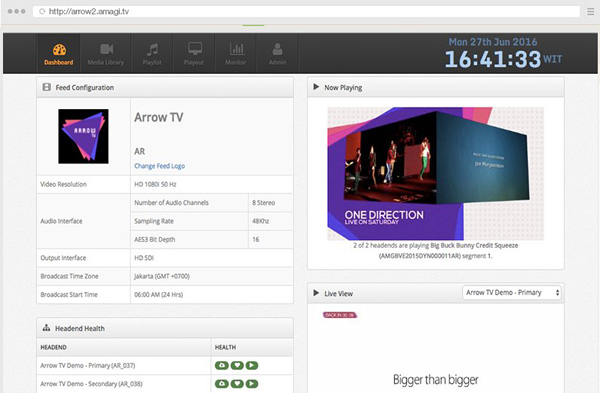Click the AES3 Bit Depth label
600x393 pixels.
coord(155,239)
